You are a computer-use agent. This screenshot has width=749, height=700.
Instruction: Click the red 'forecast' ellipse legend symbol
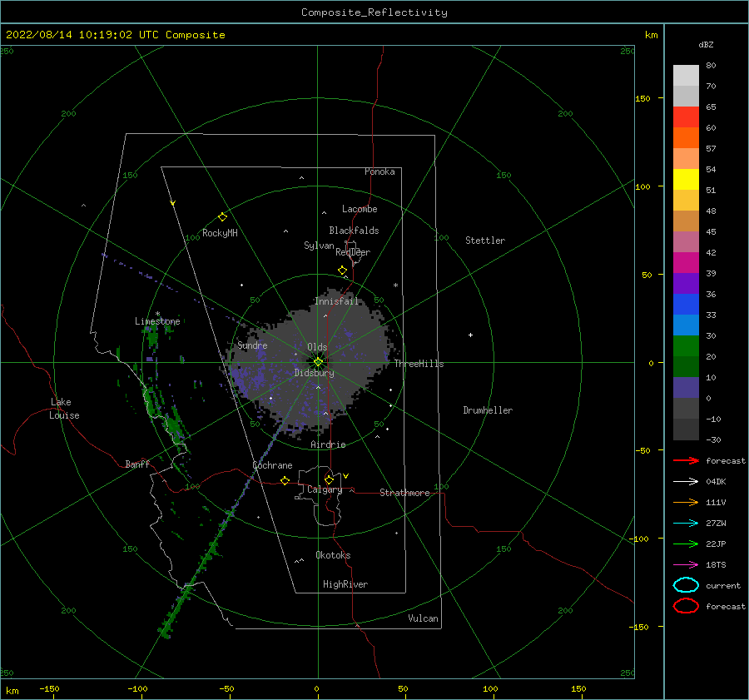pyautogui.click(x=686, y=606)
